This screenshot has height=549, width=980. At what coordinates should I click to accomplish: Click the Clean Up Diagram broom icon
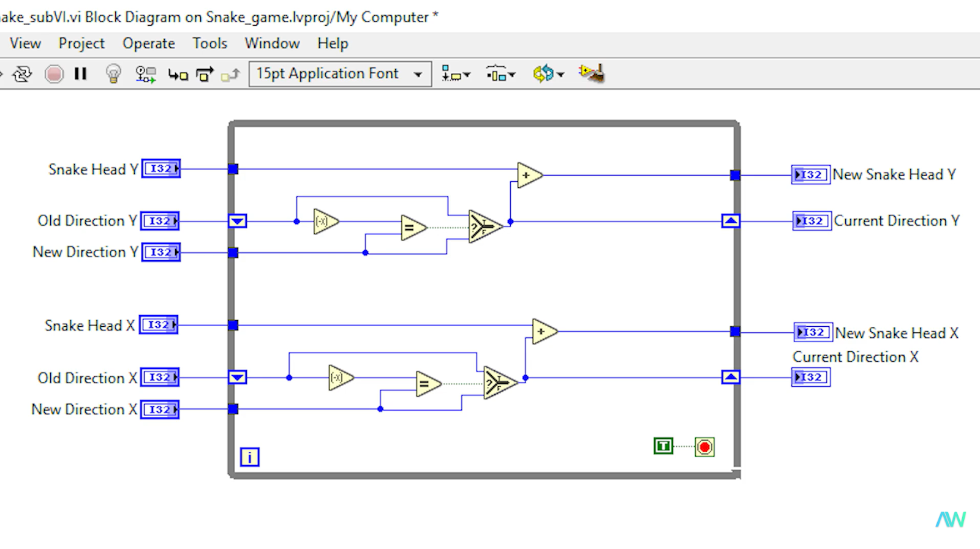pyautogui.click(x=592, y=73)
